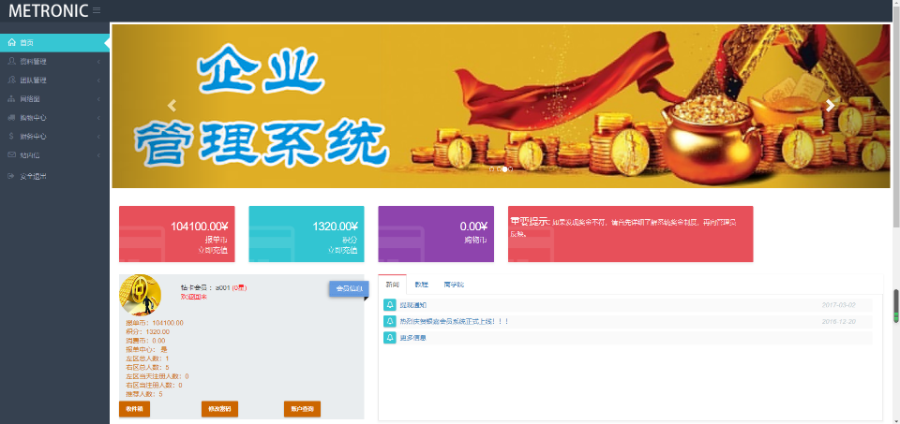
Task: Select the first banner carousel indicator dot
Action: pyautogui.click(x=492, y=169)
